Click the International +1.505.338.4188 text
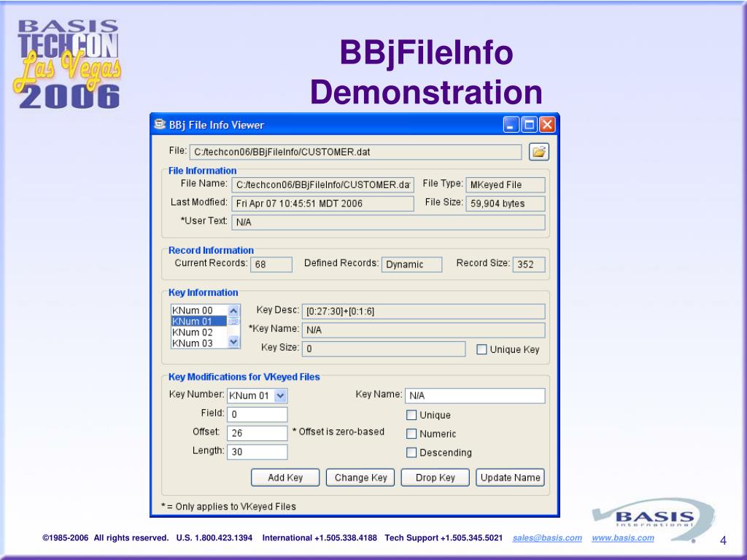 coord(320,537)
